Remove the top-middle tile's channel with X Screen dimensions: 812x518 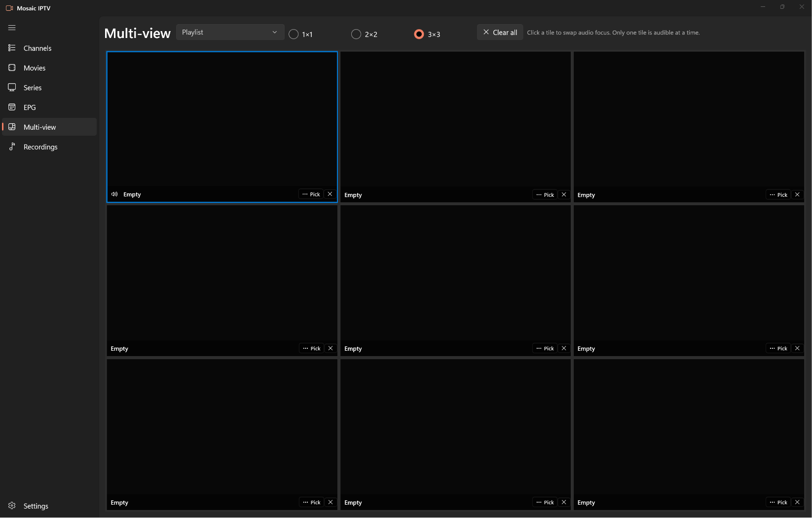click(x=564, y=195)
